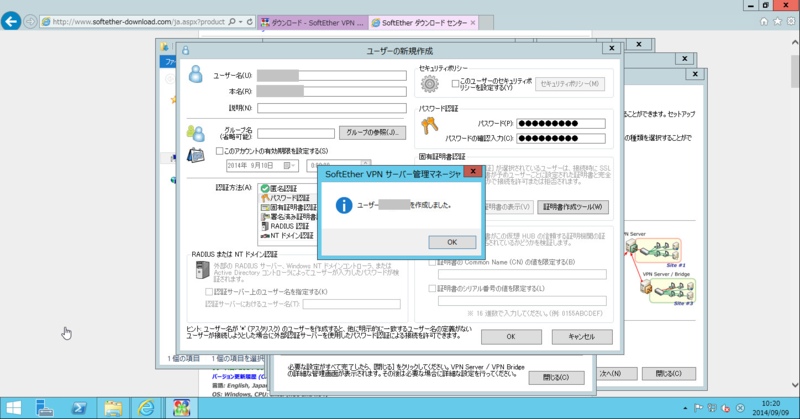The height and width of the screenshot is (419, 800).
Task: Close the SoftEther VPN サーバー管理マネージャ message dialog
Action: (x=473, y=171)
